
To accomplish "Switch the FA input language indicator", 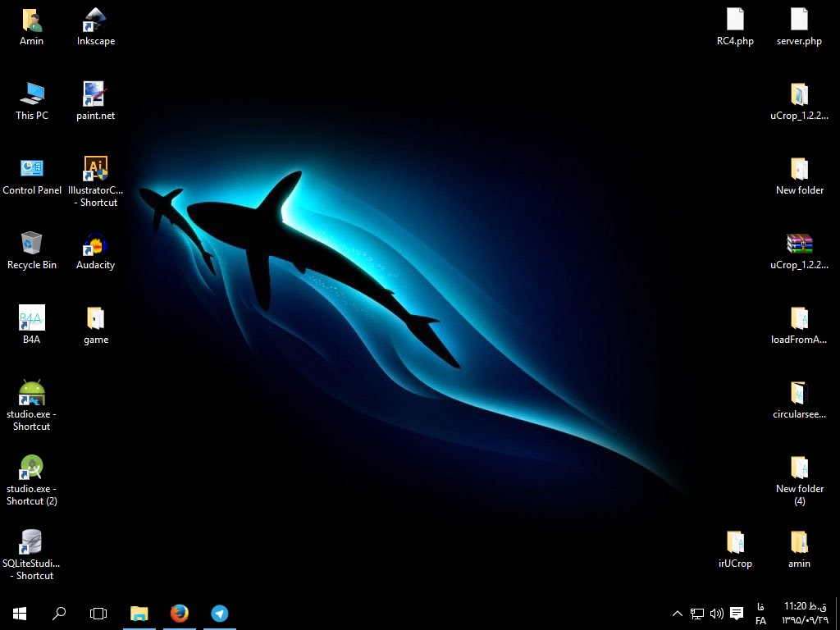I will [x=760, y=614].
